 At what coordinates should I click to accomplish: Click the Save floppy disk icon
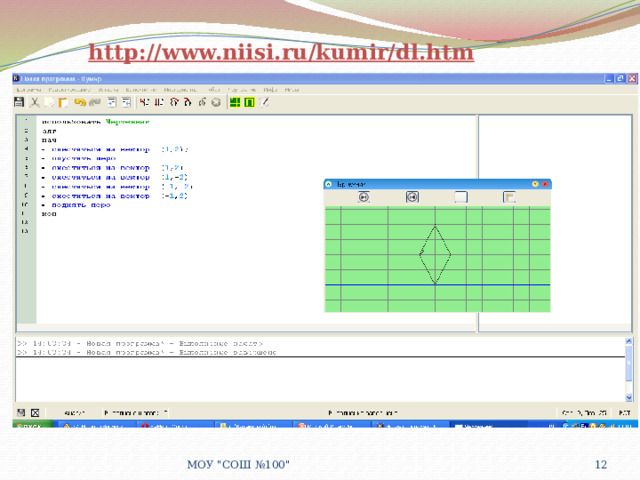19,102
